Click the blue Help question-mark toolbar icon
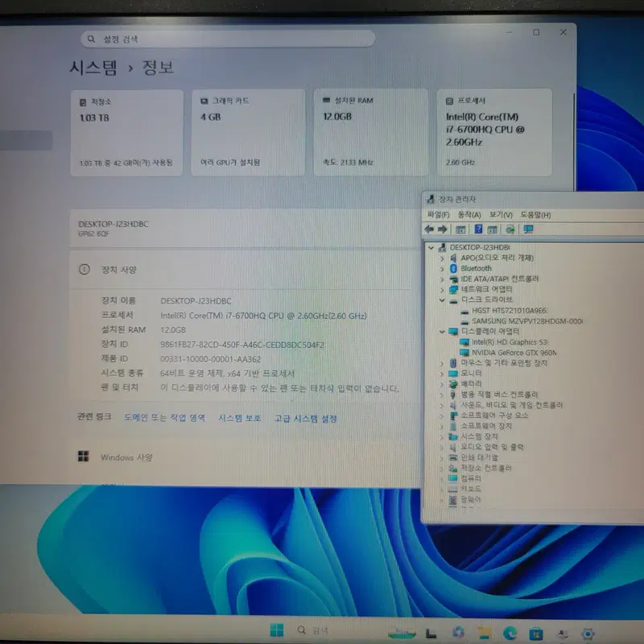644x644 pixels. [x=478, y=229]
